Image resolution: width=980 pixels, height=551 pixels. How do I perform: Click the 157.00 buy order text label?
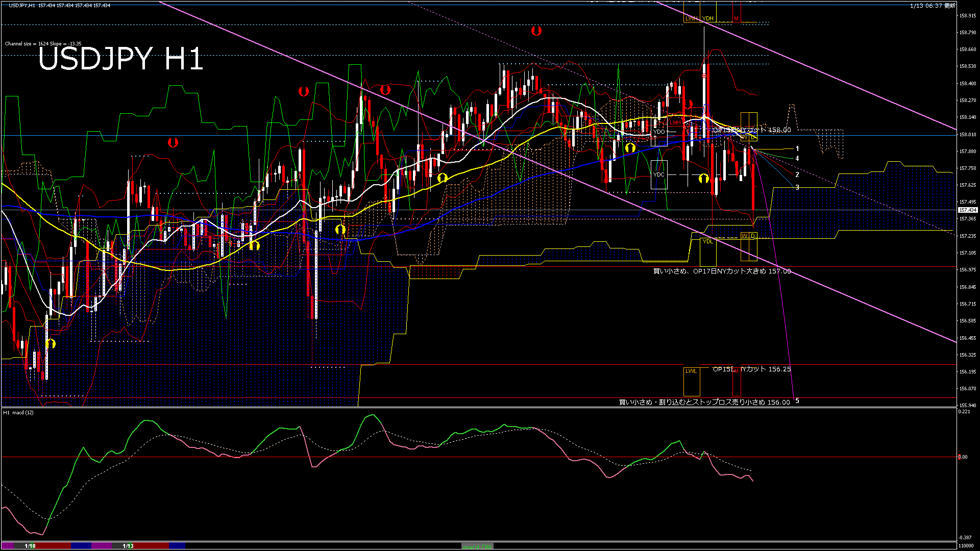coord(722,271)
